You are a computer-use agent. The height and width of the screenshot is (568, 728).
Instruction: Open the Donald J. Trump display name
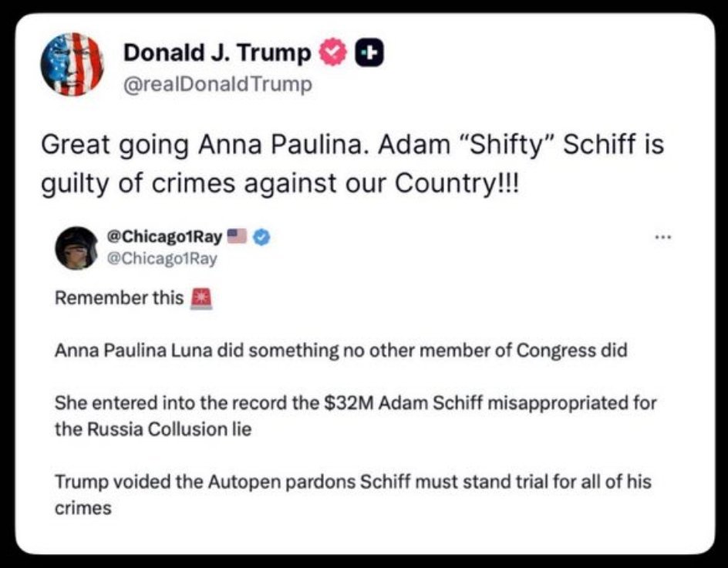coord(217,52)
